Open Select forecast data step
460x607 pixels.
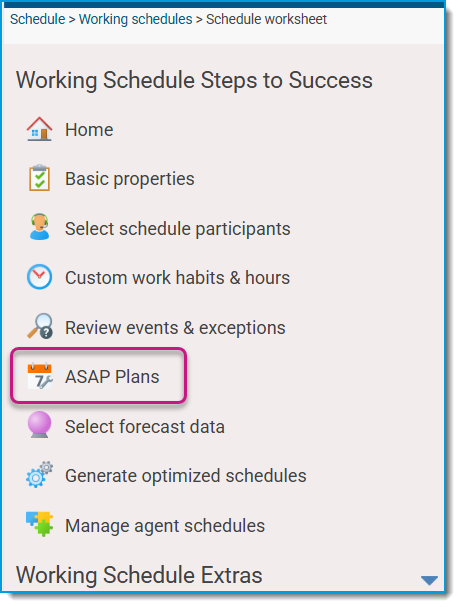(x=145, y=427)
